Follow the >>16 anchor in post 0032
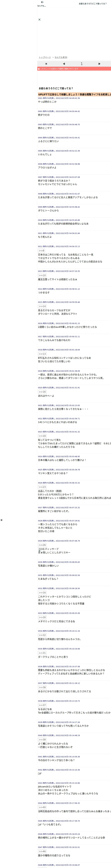Image resolution: width=111 pixels, height=868 pixels. pyautogui.click(x=42, y=593)
